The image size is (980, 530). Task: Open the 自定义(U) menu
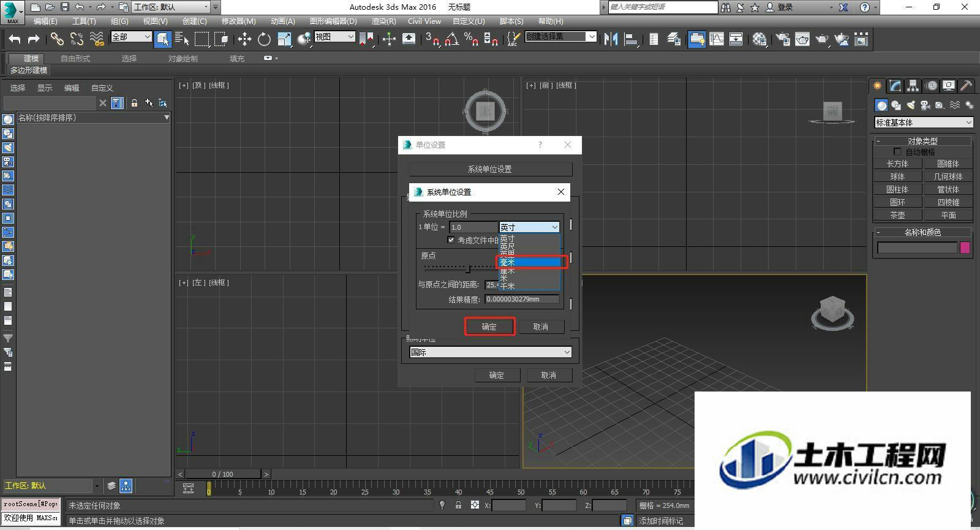469,21
